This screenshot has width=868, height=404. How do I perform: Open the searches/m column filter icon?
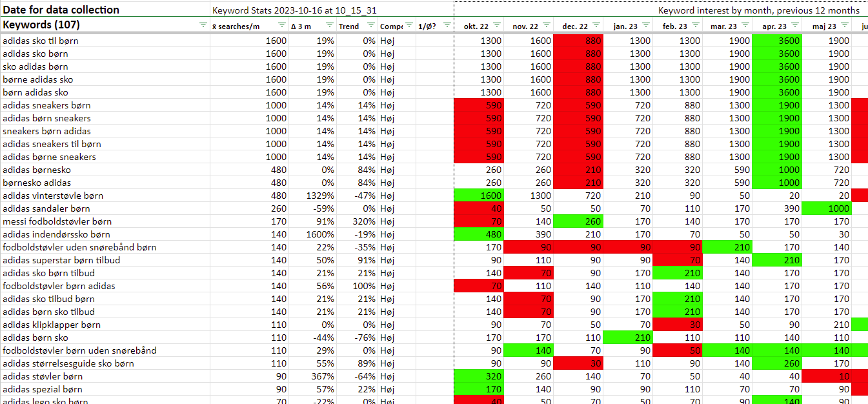281,25
